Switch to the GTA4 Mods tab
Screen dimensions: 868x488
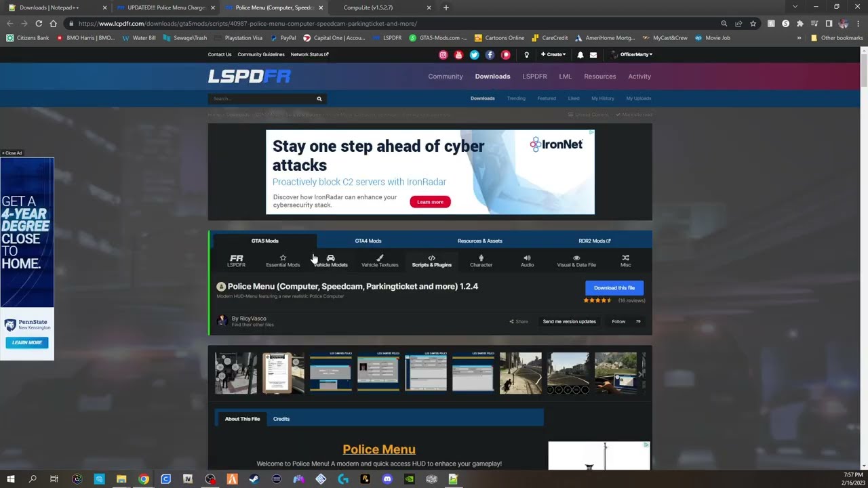tap(368, 241)
